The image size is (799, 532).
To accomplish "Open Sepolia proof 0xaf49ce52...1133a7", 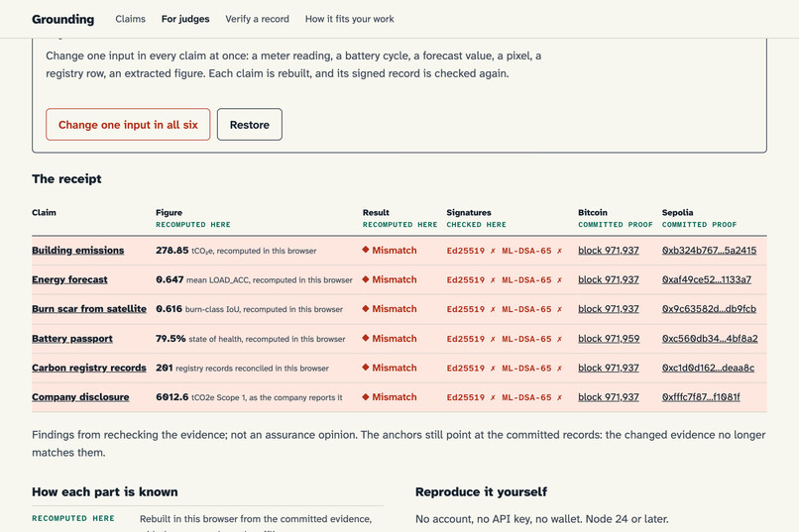I will pos(707,279).
